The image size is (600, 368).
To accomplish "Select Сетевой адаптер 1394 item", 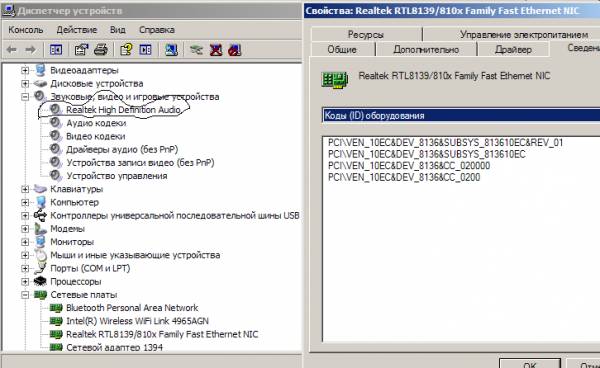I will click(114, 347).
